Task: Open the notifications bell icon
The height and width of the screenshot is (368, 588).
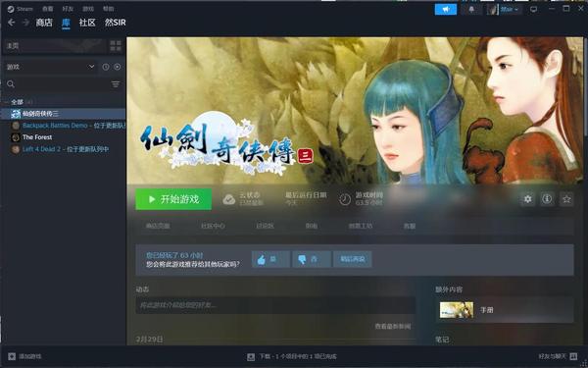Action: coord(471,10)
